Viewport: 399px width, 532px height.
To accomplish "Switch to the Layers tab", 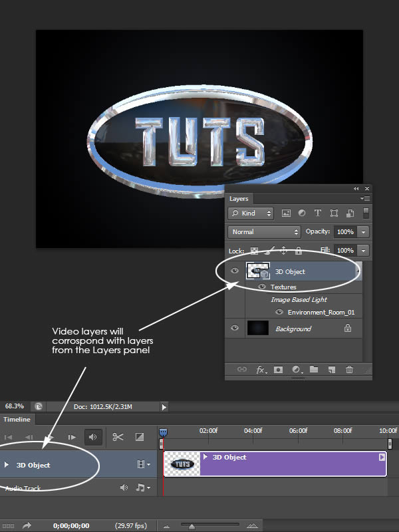I will point(239,199).
